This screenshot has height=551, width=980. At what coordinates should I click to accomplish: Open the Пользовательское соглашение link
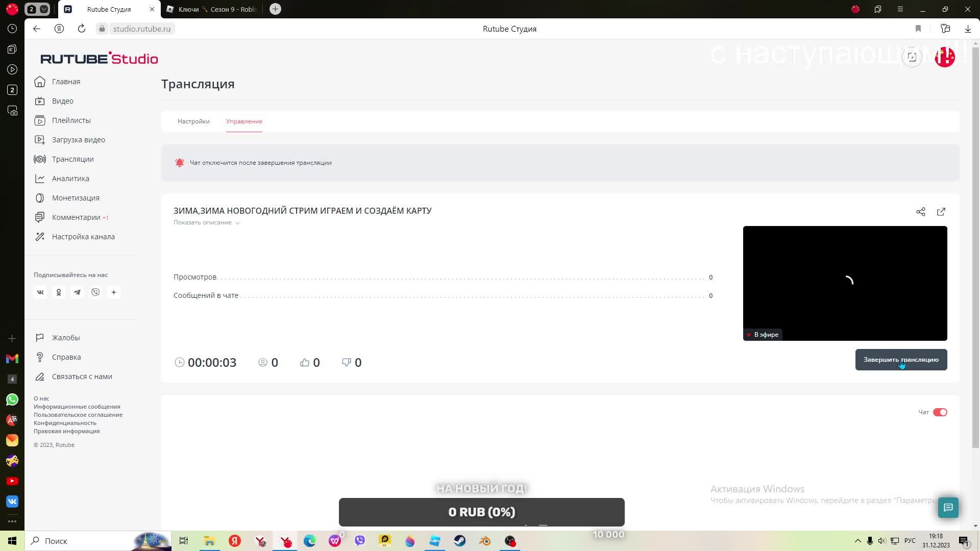click(x=78, y=415)
